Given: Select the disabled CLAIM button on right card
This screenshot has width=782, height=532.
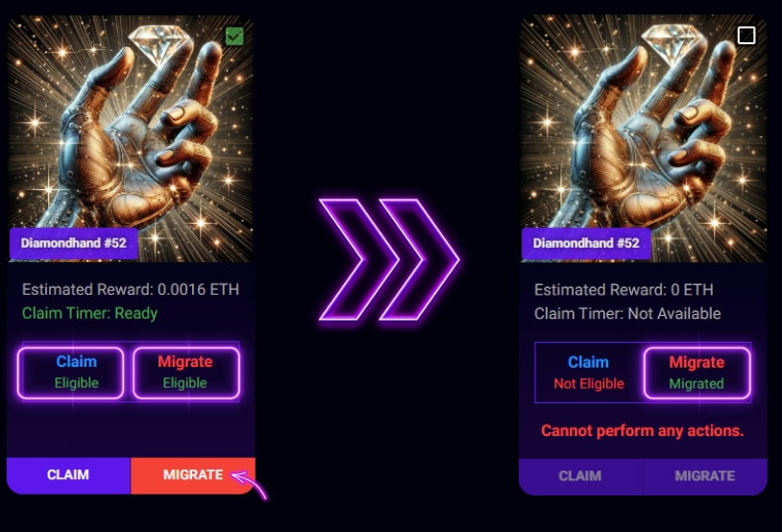Looking at the screenshot, I should (580, 476).
